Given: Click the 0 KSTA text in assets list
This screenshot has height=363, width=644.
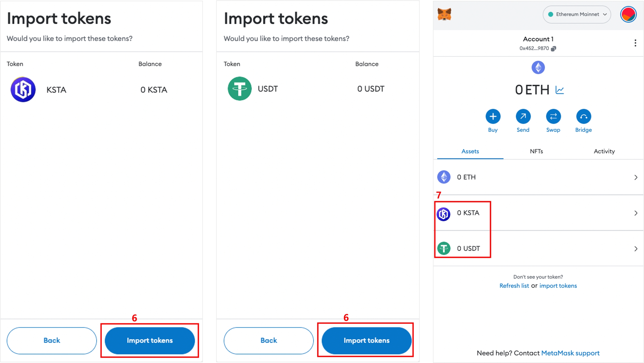Looking at the screenshot, I should (x=468, y=213).
